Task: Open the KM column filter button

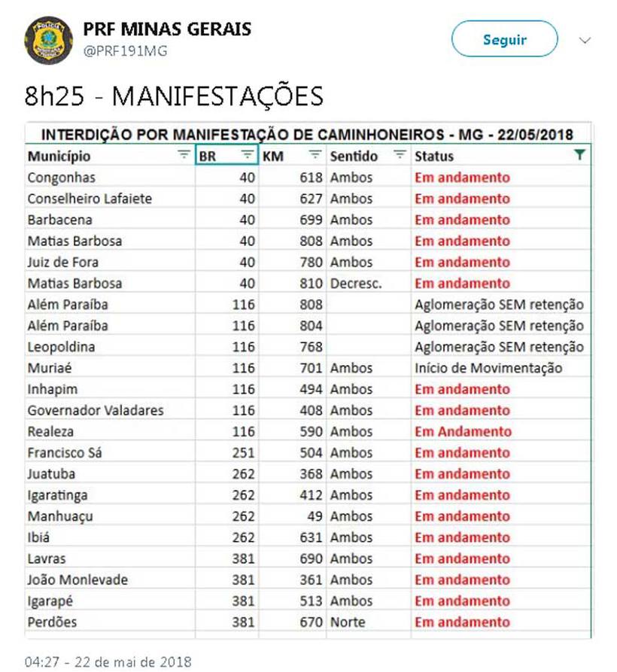Action: (315, 156)
